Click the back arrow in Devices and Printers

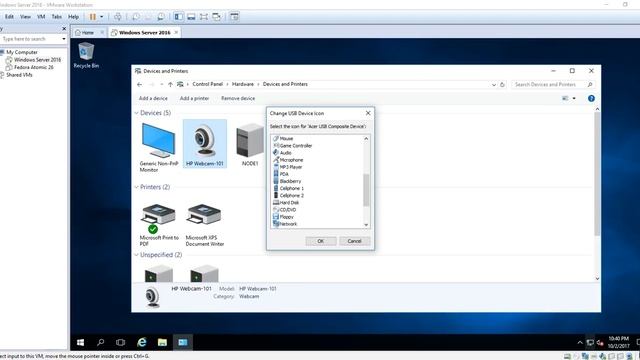[x=140, y=84]
